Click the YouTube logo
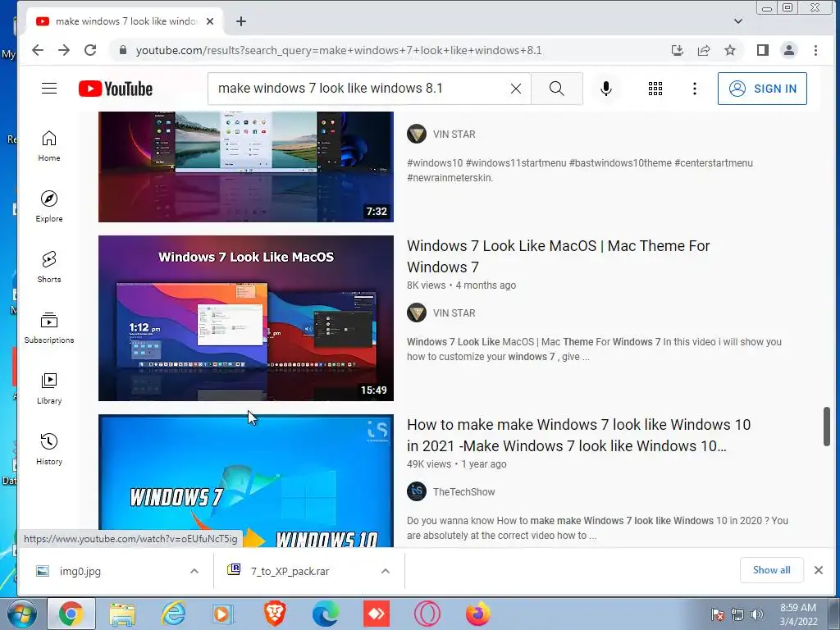840x630 pixels. 116,89
